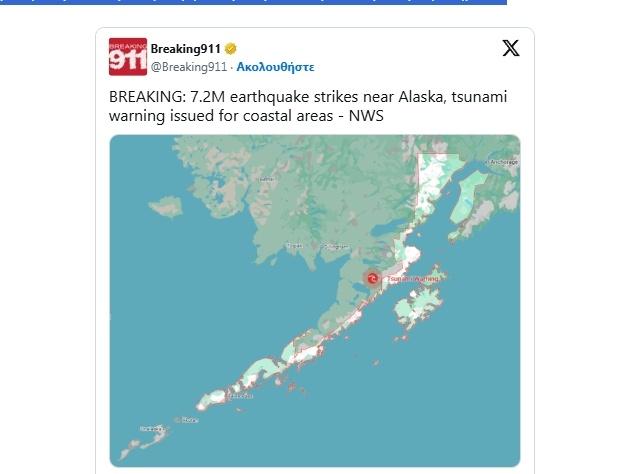Click the Dillingham label on the map
The height and width of the screenshot is (474, 618).
[x=335, y=246]
